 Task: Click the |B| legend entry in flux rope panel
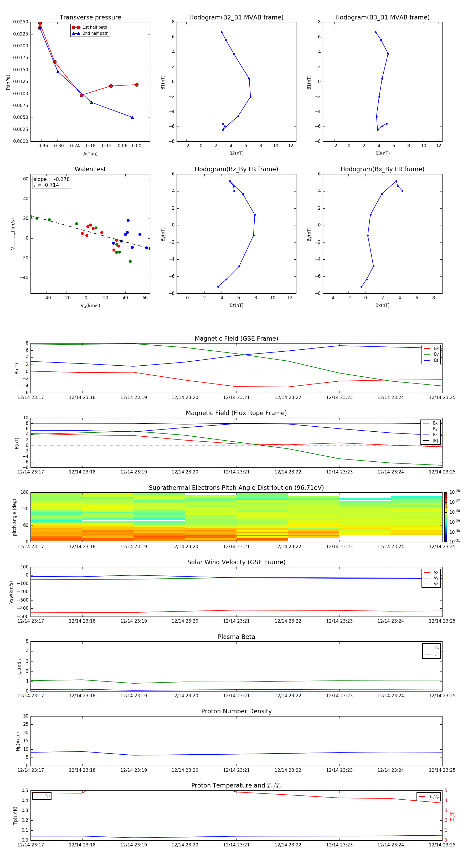coord(431,441)
